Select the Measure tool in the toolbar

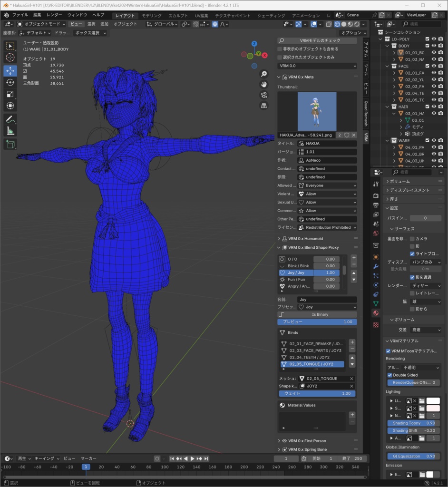pyautogui.click(x=10, y=130)
